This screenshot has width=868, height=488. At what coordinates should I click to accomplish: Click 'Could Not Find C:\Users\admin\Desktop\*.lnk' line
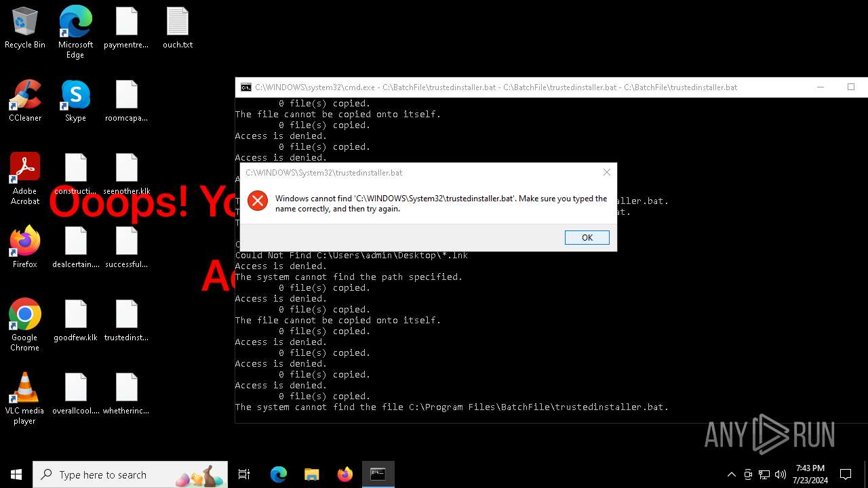tap(351, 255)
